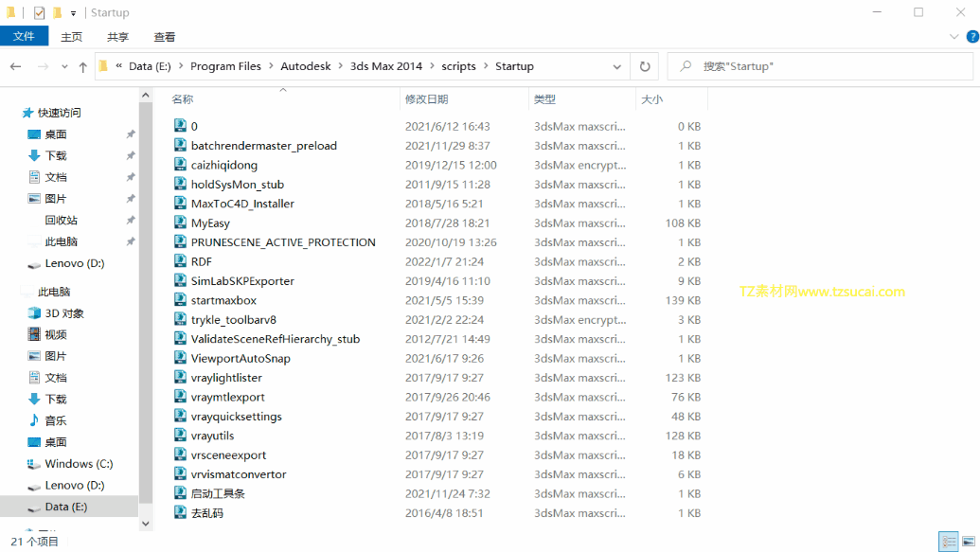Select file named vraymtlexport

pyautogui.click(x=228, y=397)
